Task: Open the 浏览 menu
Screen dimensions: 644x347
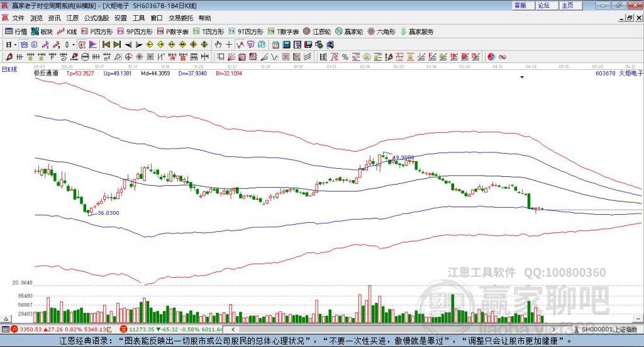Action: point(36,18)
